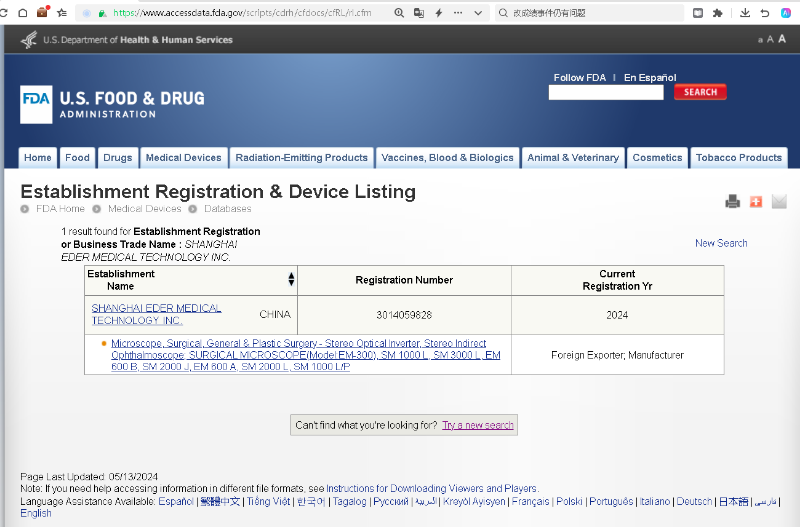Select Deutsch language assistance
The height and width of the screenshot is (527, 800).
click(694, 501)
